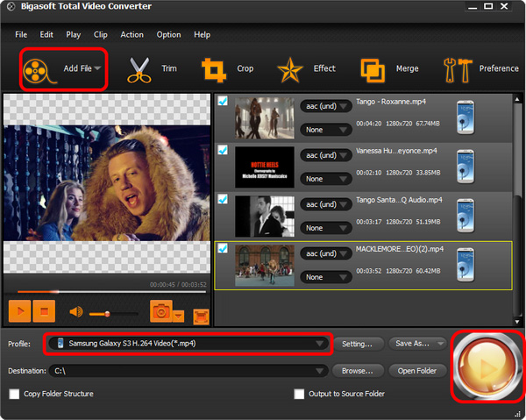Click MACKLEMORE...EO)(2).mp4 thumbnail
Screen dimensions: 526x420
pos(265,266)
